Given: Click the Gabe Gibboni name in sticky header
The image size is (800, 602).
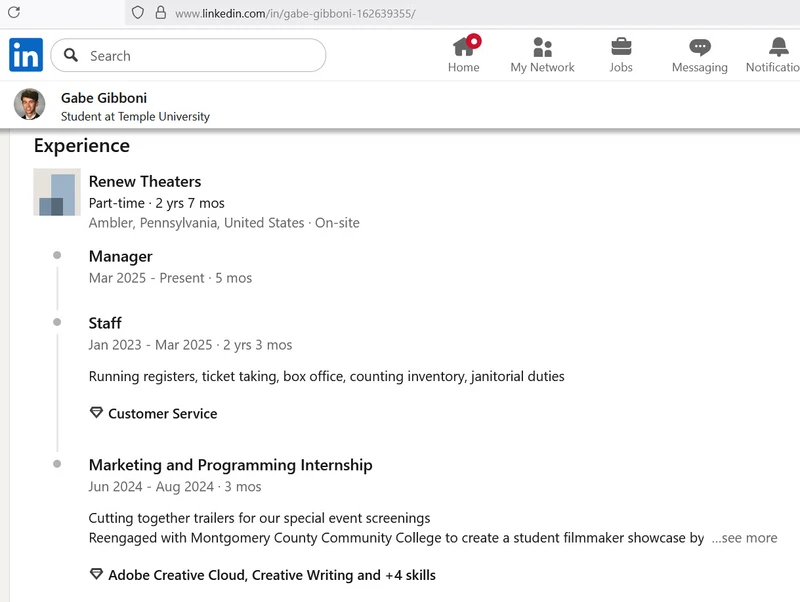Looking at the screenshot, I should tap(104, 98).
